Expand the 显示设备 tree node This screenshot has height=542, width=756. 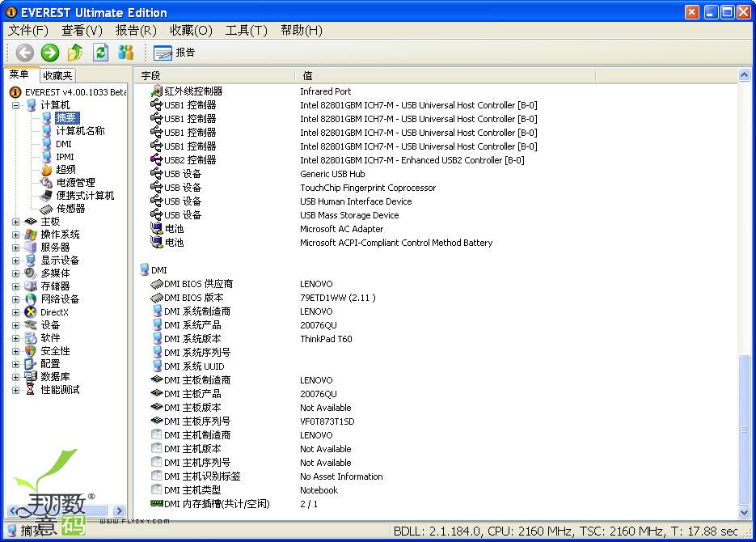[16, 260]
